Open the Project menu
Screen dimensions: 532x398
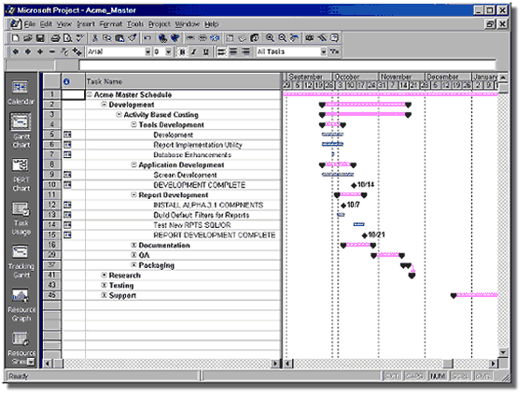point(159,24)
